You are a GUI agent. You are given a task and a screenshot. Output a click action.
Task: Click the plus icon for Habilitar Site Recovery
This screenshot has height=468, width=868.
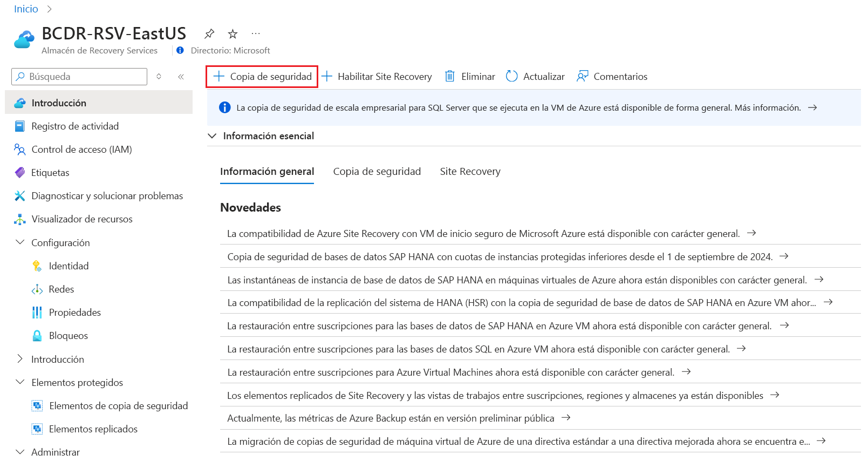(x=327, y=76)
